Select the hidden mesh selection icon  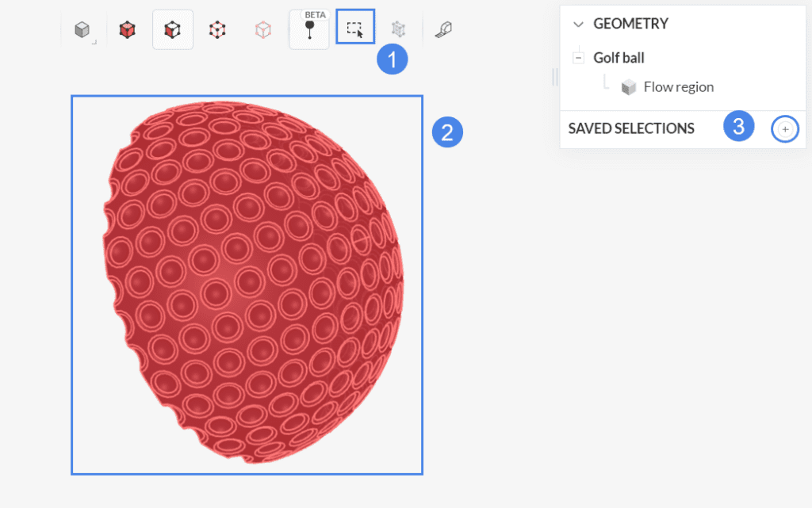pos(398,28)
